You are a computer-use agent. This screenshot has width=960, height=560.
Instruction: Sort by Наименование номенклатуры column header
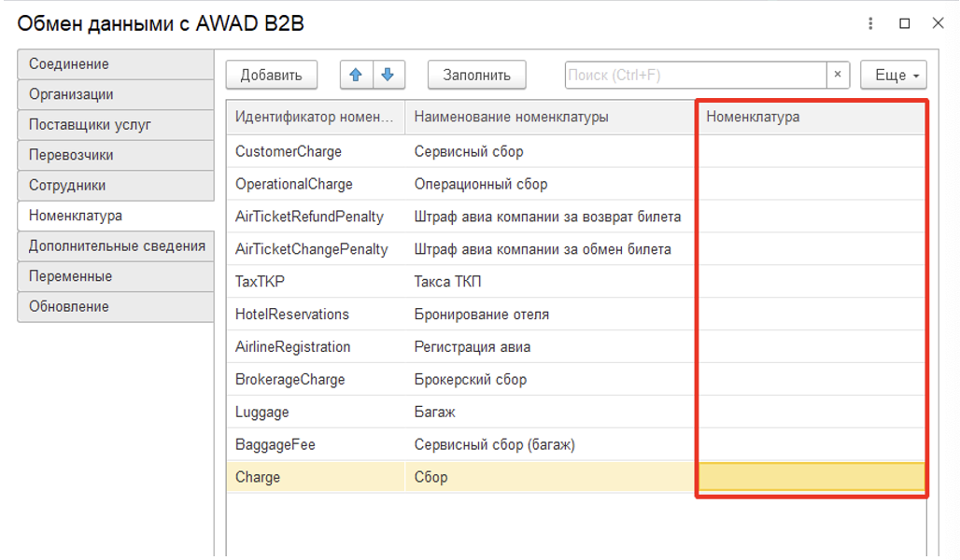pyautogui.click(x=549, y=117)
